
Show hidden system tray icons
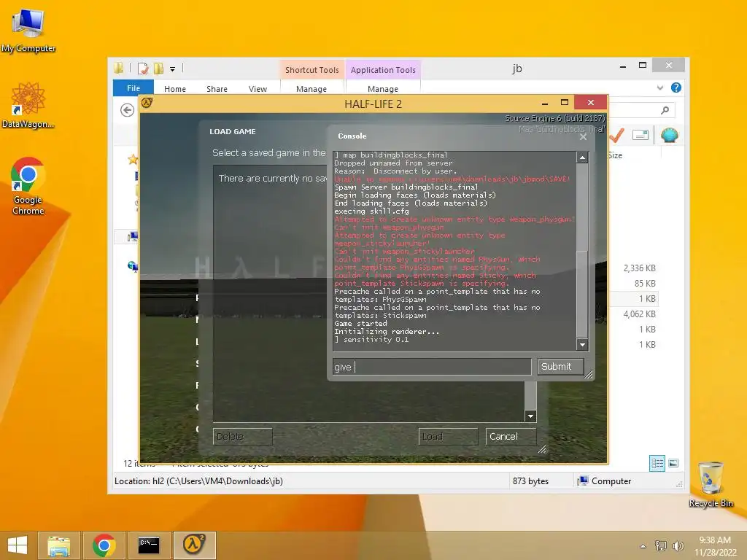(643, 546)
